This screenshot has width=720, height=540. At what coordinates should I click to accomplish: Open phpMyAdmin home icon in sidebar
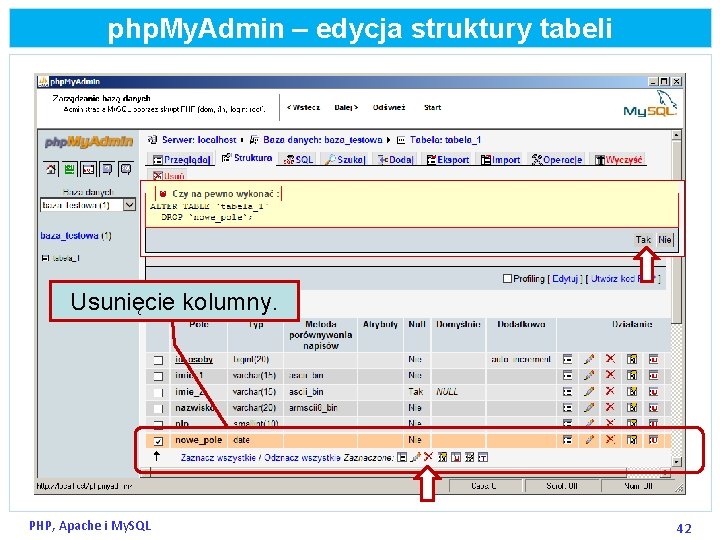(x=51, y=169)
